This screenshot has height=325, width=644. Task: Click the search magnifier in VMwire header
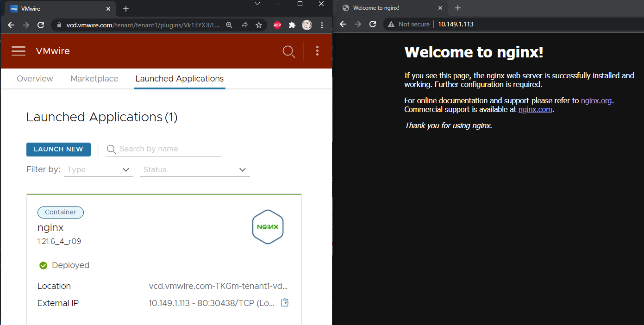click(289, 51)
